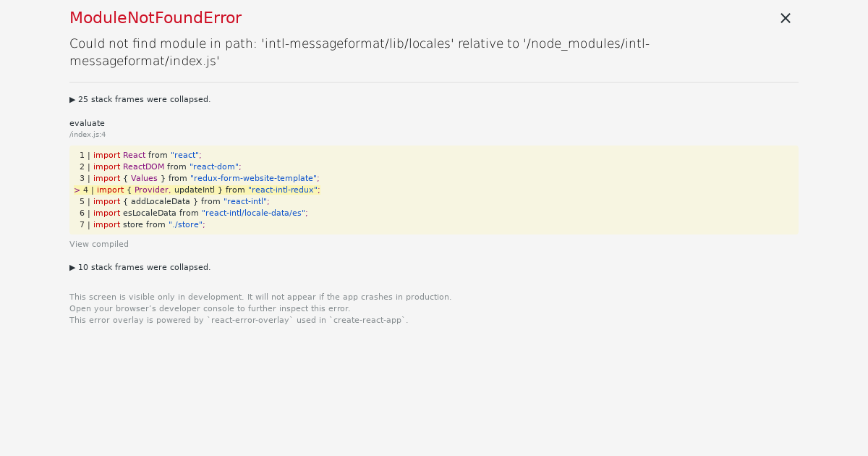Select the "react-intl" string on line 5
This screenshot has height=456, width=868.
(x=244, y=201)
